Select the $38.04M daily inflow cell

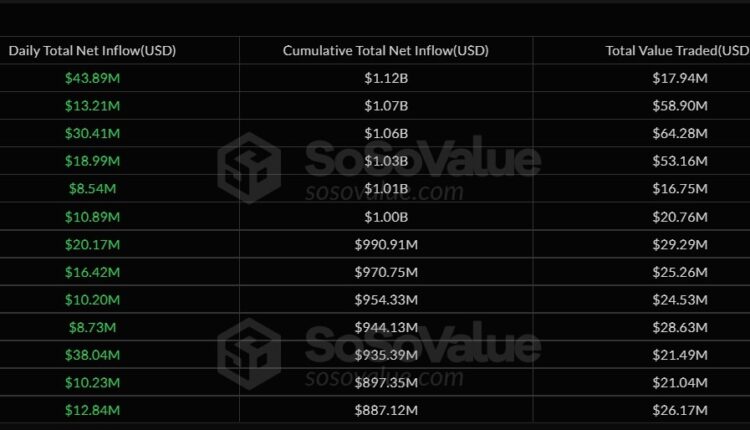(x=92, y=355)
